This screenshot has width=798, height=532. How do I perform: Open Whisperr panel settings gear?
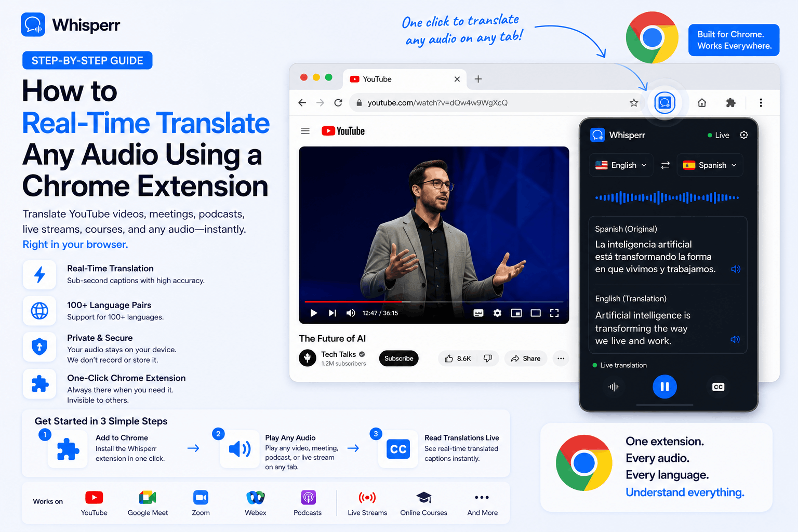(744, 135)
